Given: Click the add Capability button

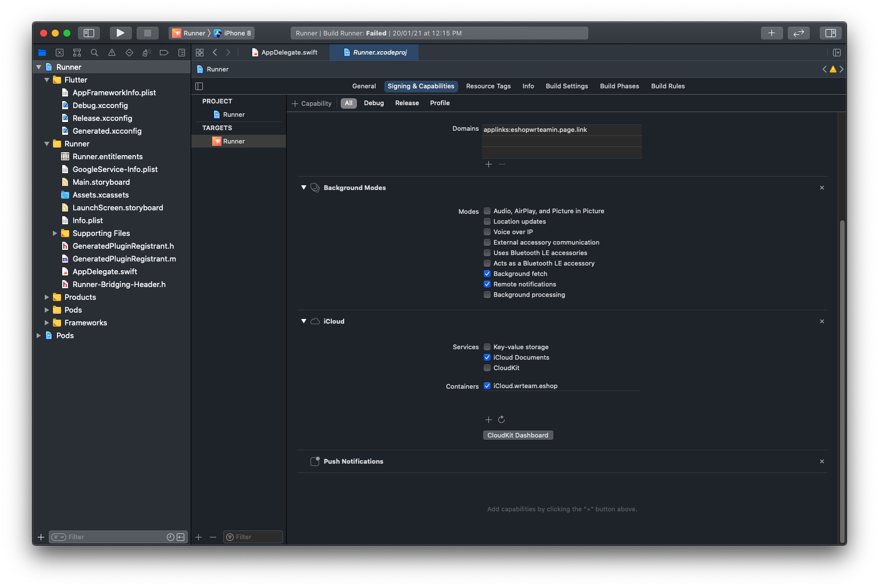Looking at the screenshot, I should click(312, 103).
